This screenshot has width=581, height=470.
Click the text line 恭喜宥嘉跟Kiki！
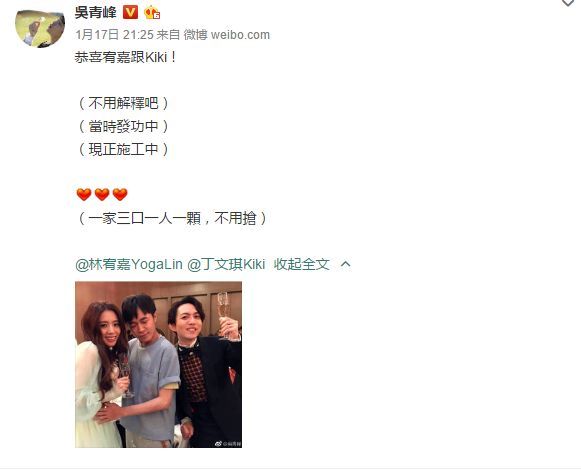(x=126, y=58)
